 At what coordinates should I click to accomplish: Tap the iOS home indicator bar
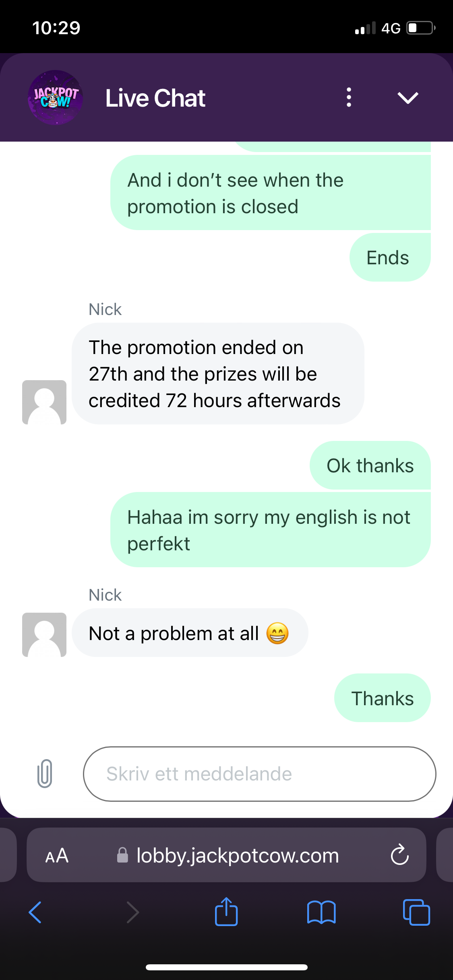pos(227,967)
